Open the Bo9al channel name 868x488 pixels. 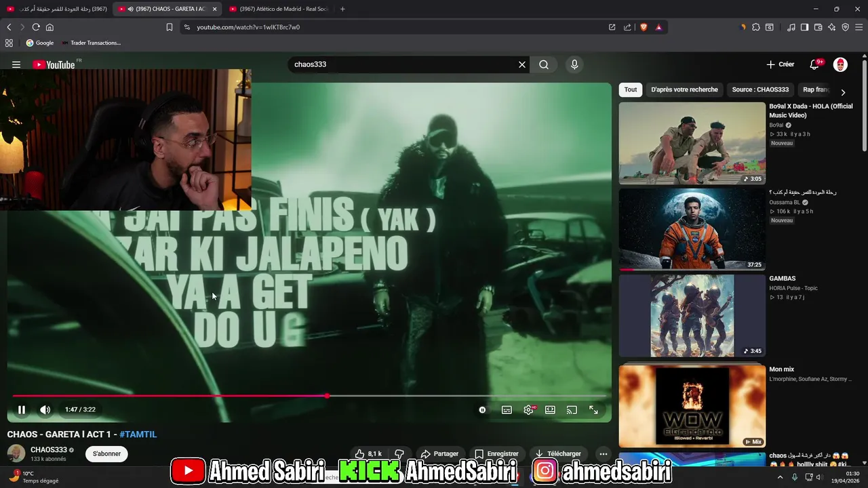tap(776, 125)
